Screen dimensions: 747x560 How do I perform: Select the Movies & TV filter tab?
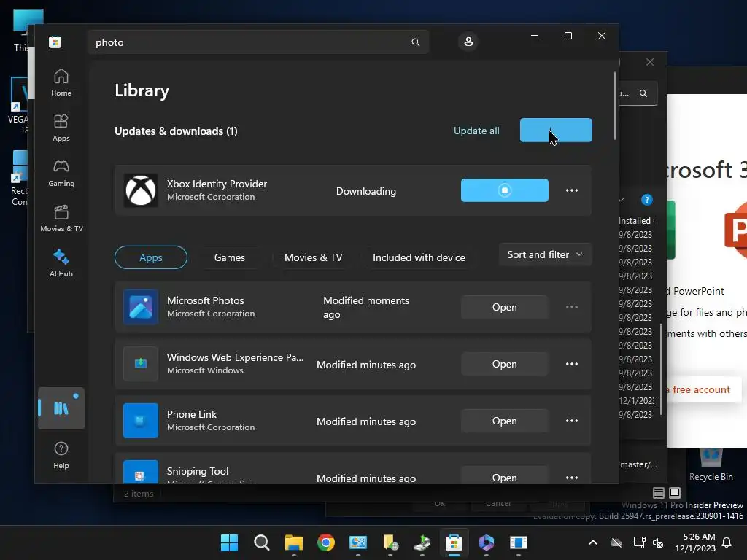pos(314,257)
